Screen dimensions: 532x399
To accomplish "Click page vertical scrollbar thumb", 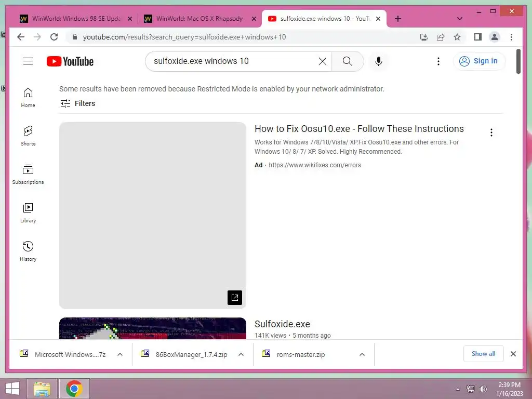I will [x=518, y=61].
